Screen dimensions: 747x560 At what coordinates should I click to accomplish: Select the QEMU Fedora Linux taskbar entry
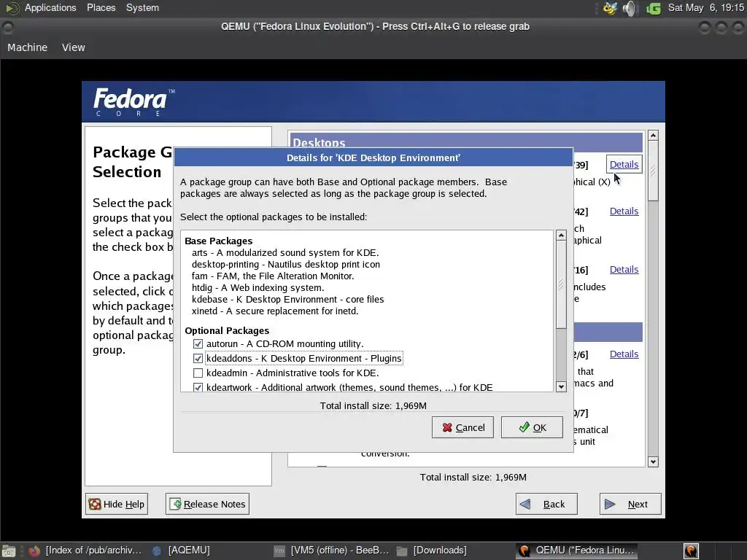coord(577,551)
